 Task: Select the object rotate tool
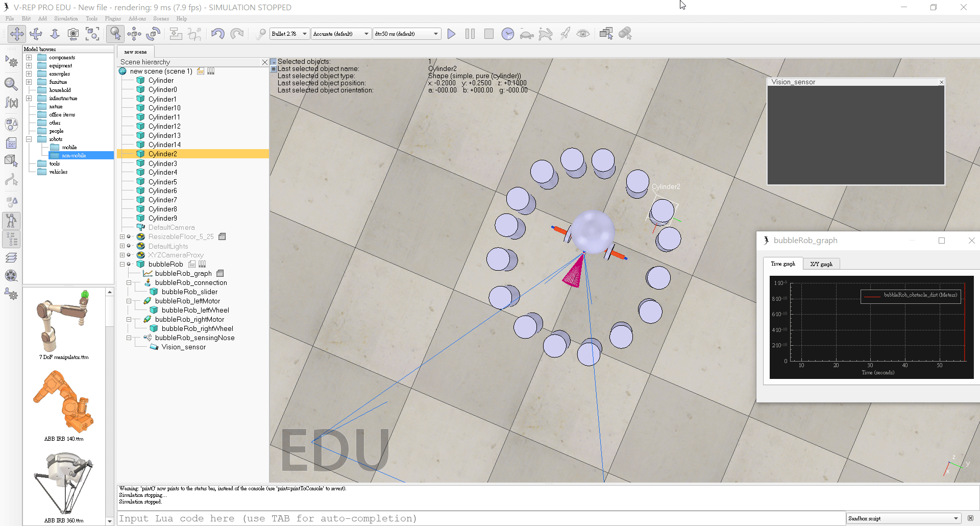tap(153, 34)
